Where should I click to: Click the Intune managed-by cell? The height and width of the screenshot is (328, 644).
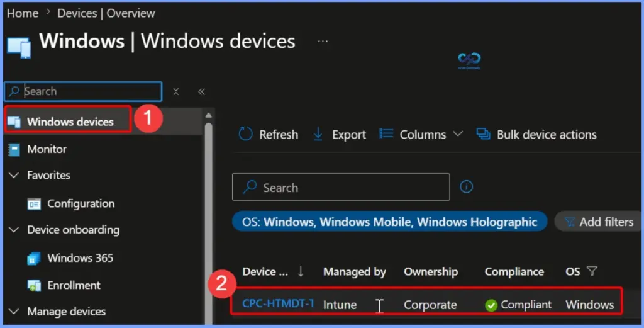pos(340,305)
